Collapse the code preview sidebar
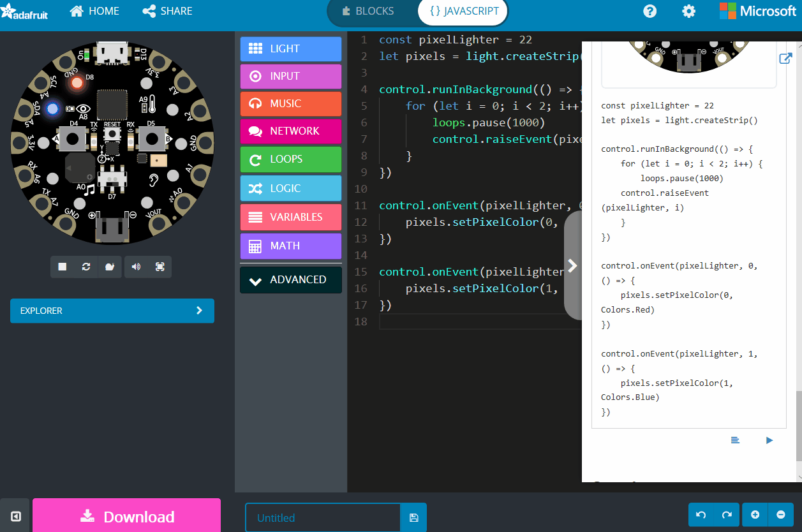Viewport: 802px width, 532px height. point(572,265)
